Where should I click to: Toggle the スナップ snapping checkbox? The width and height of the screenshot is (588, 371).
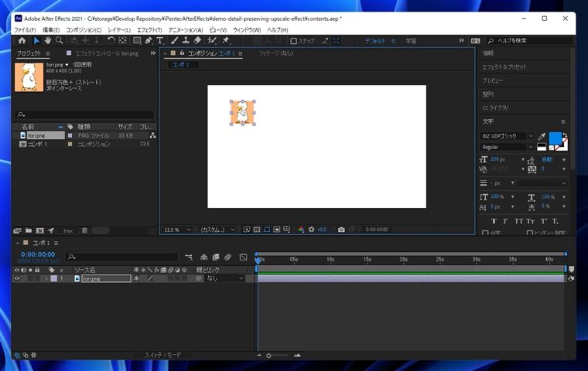click(x=294, y=41)
